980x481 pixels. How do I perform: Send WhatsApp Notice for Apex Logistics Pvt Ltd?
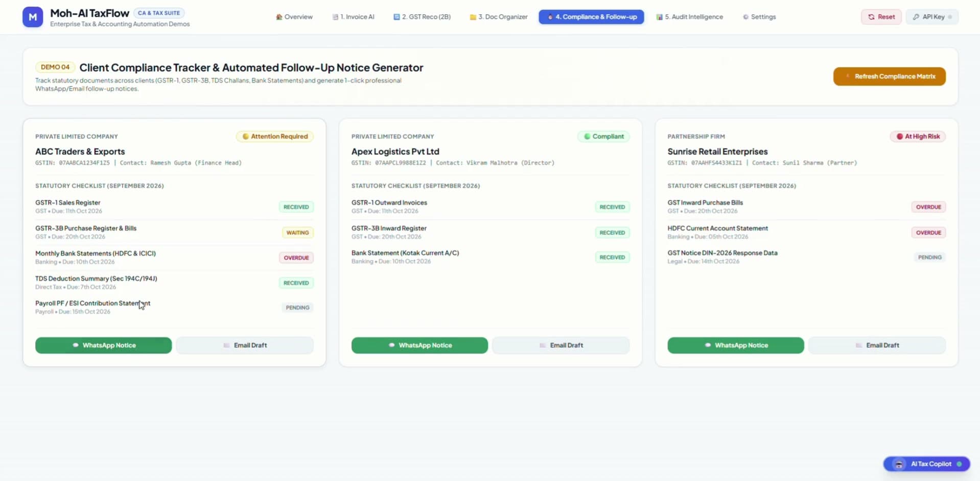[419, 345]
